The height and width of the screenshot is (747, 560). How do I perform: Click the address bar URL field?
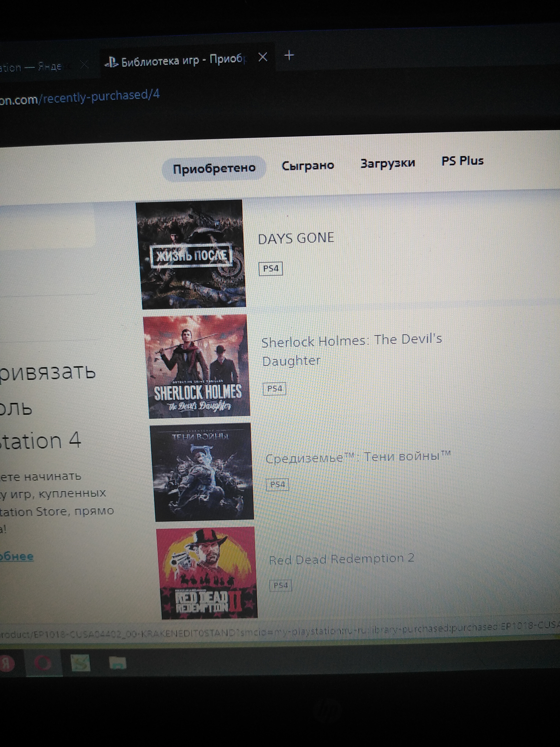point(101,96)
